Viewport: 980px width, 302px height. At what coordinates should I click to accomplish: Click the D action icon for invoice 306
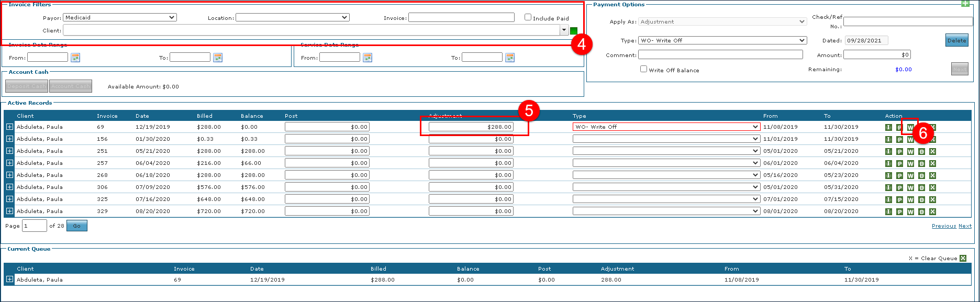[921, 187]
